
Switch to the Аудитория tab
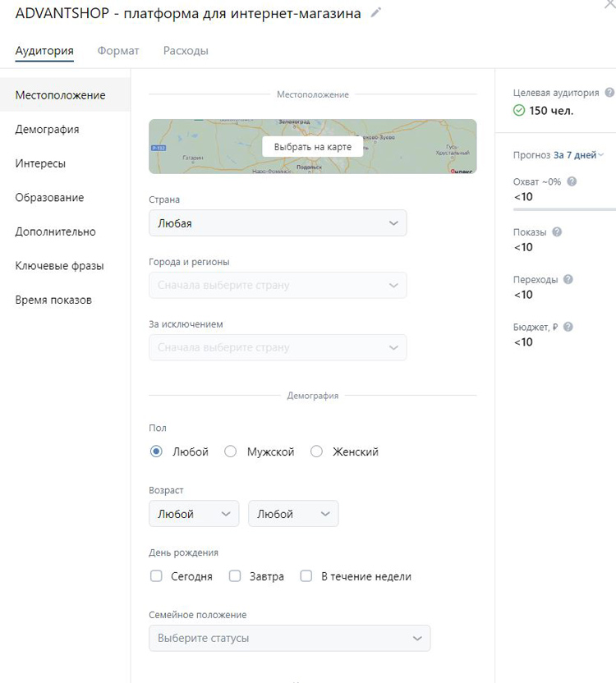coord(44,51)
